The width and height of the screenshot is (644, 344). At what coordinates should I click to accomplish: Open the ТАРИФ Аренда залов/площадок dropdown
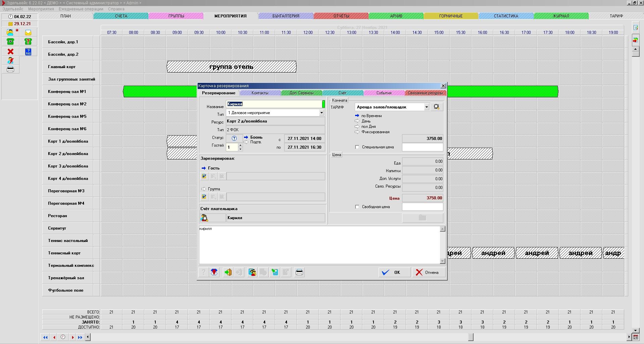tap(426, 107)
